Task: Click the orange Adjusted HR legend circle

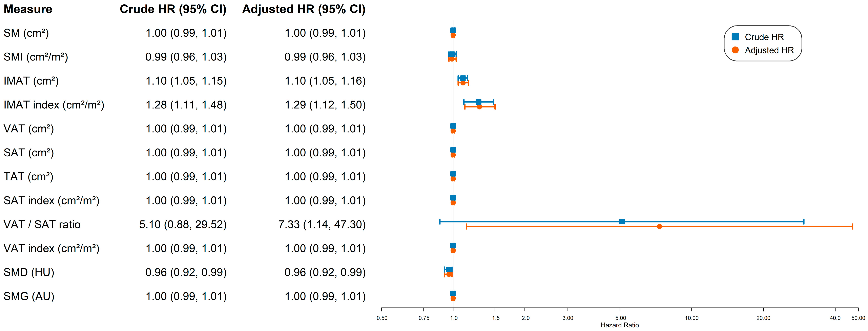Action: [735, 50]
